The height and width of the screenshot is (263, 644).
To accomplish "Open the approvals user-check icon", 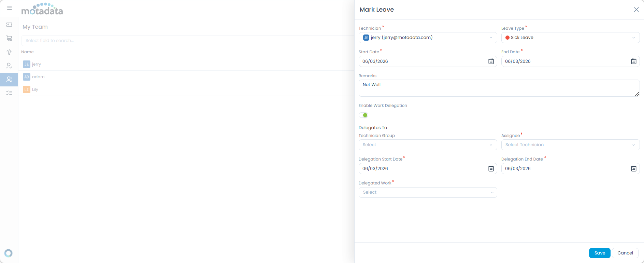I will point(9,66).
